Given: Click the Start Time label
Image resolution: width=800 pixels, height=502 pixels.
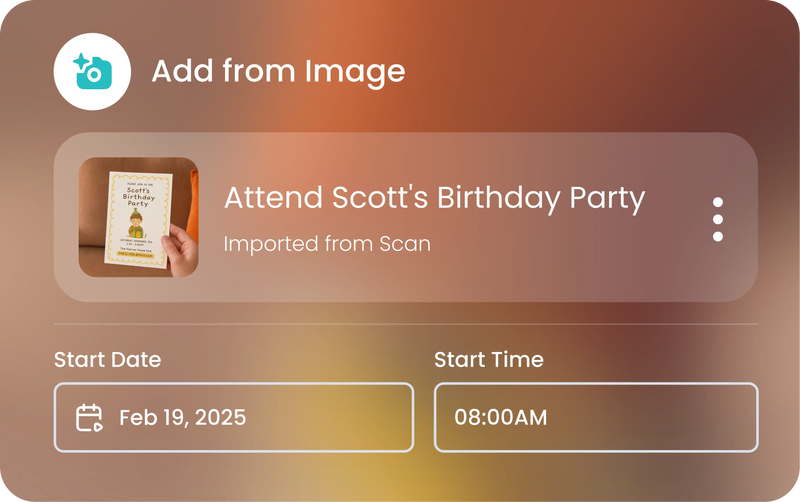Looking at the screenshot, I should (489, 360).
